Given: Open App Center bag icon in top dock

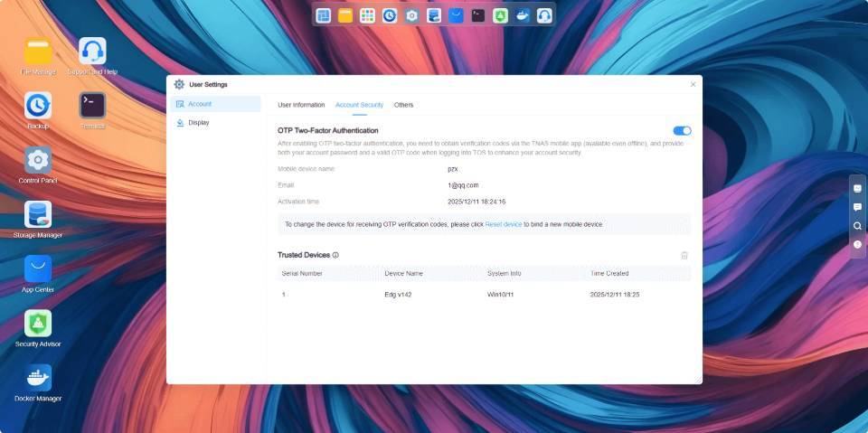Looking at the screenshot, I should (x=456, y=15).
